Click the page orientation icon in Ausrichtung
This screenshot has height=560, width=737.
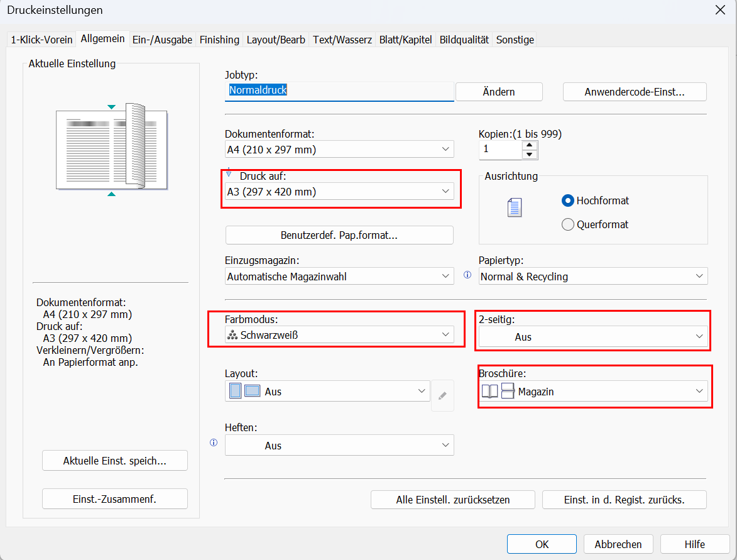pos(515,207)
